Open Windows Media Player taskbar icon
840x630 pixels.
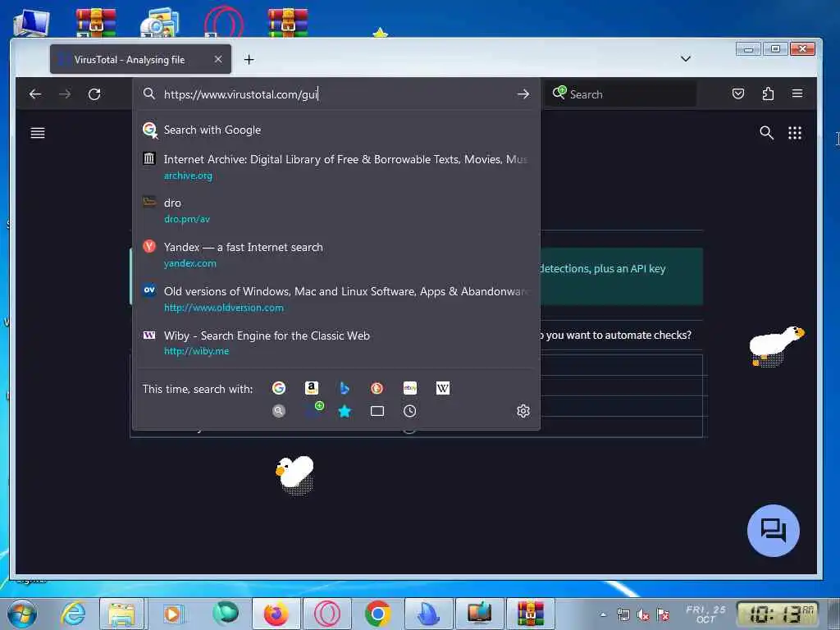point(173,614)
